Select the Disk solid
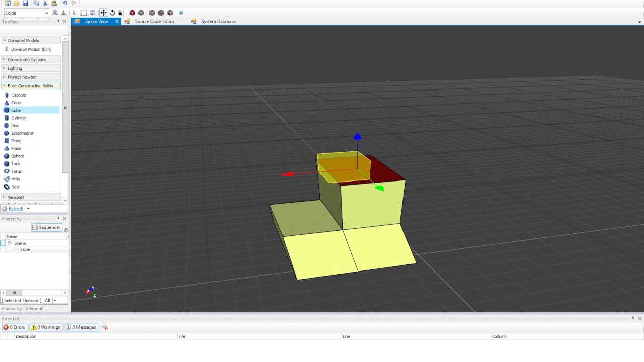 pyautogui.click(x=15, y=126)
